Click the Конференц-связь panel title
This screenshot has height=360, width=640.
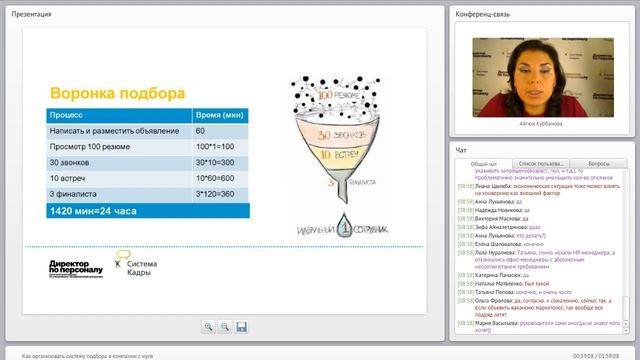[482, 14]
